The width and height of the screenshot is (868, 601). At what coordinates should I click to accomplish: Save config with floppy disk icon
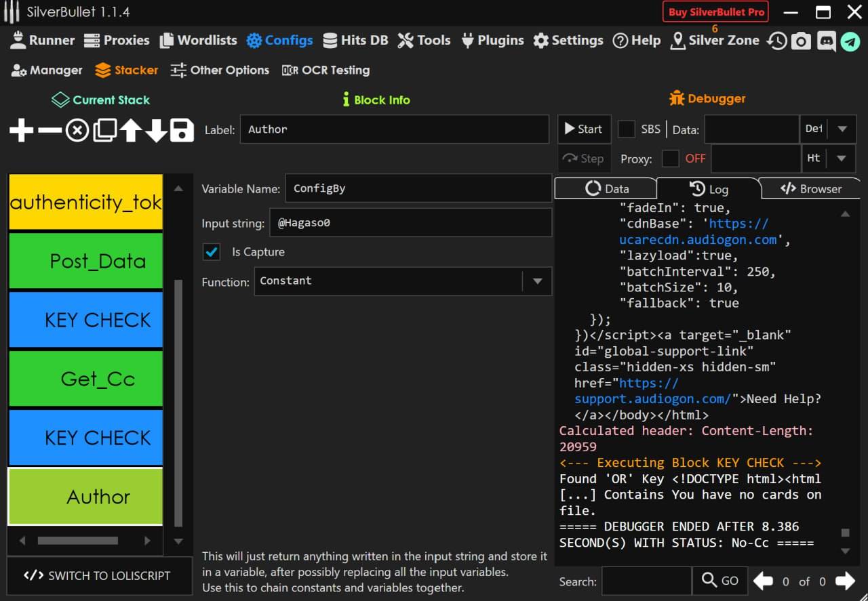(x=182, y=130)
